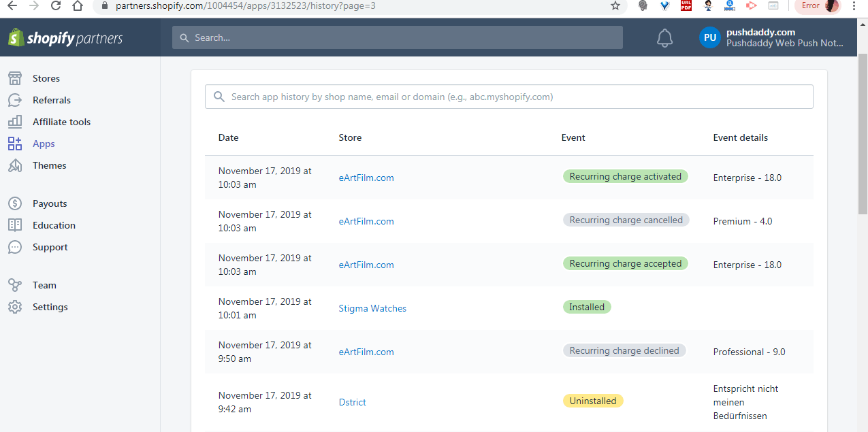Open the notifications bell
The height and width of the screenshot is (432, 868).
pos(664,38)
